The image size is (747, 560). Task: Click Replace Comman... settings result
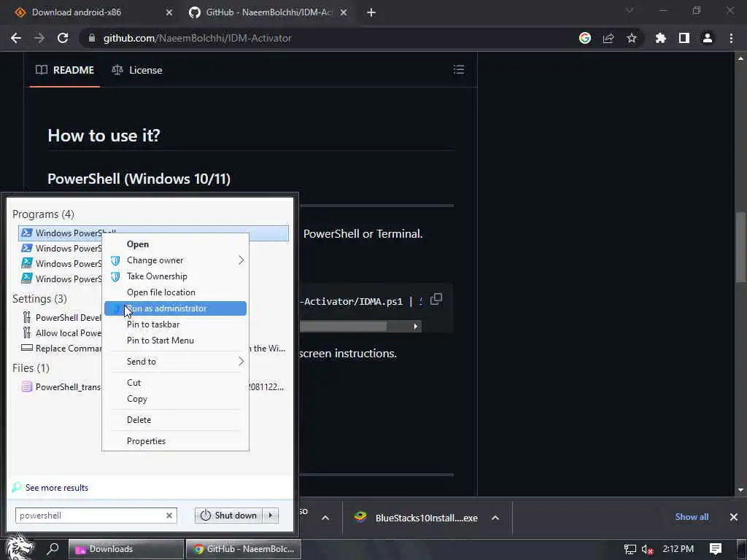click(x=61, y=348)
